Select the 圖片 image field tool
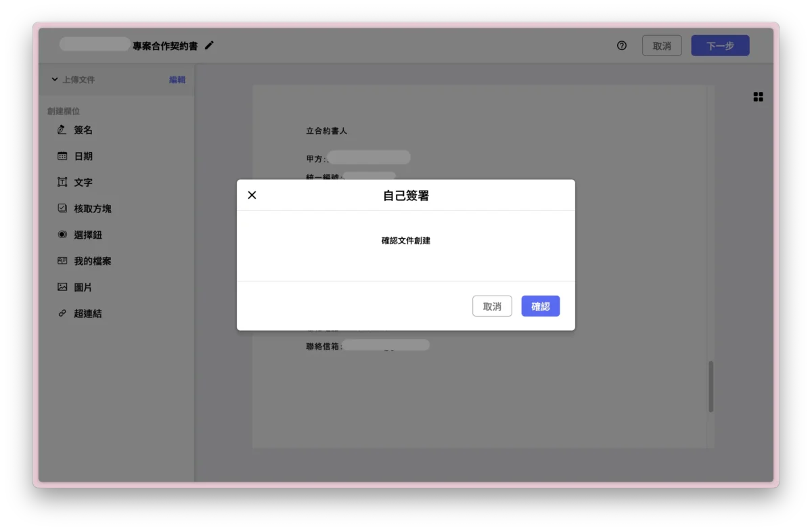 (83, 287)
